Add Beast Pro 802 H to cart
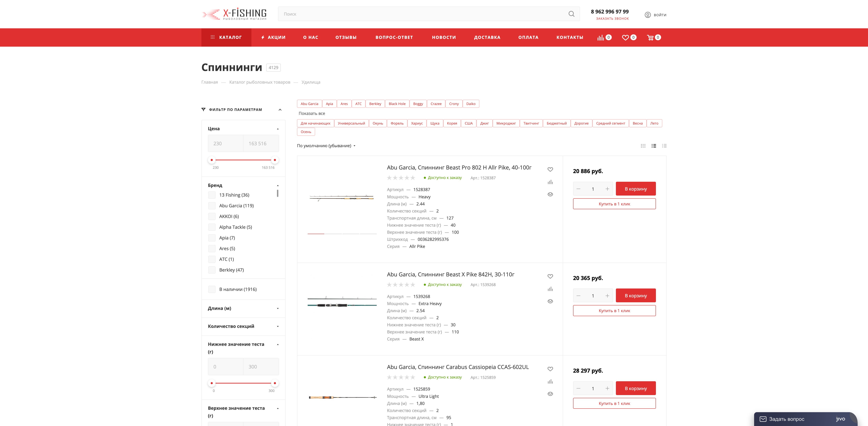This screenshot has width=868, height=426. point(636,189)
